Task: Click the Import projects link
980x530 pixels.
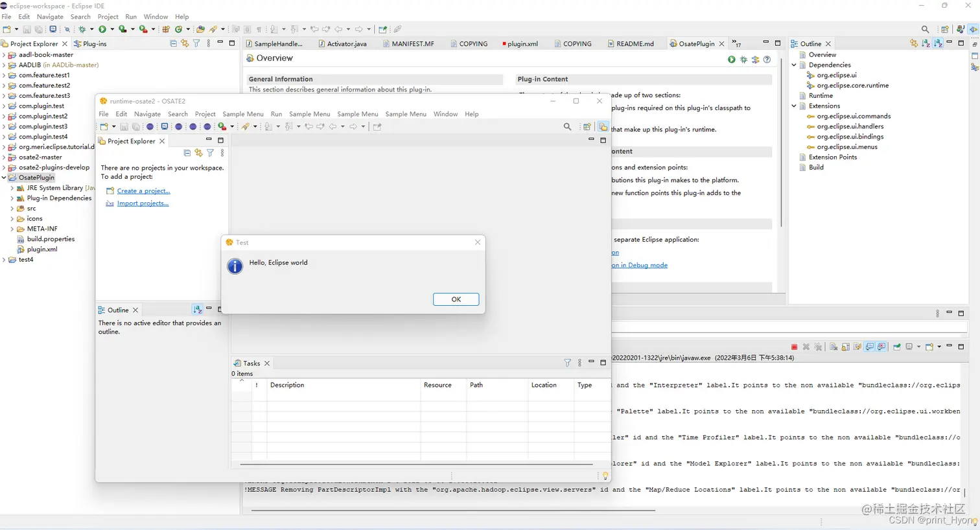Action: click(x=143, y=203)
